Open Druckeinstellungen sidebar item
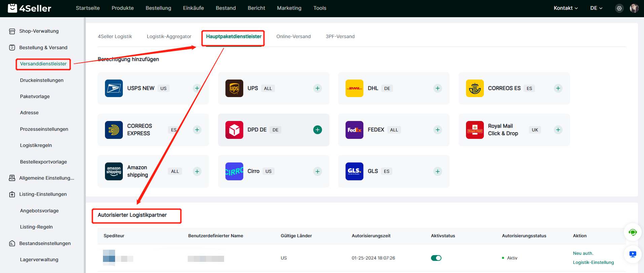This screenshot has height=273, width=644. coord(42,80)
